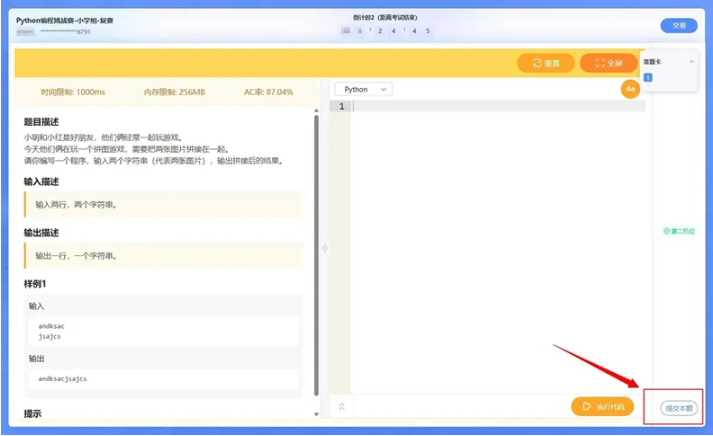Click the 样例1 heading
Viewport: 713px width, 436px height.
click(x=35, y=284)
